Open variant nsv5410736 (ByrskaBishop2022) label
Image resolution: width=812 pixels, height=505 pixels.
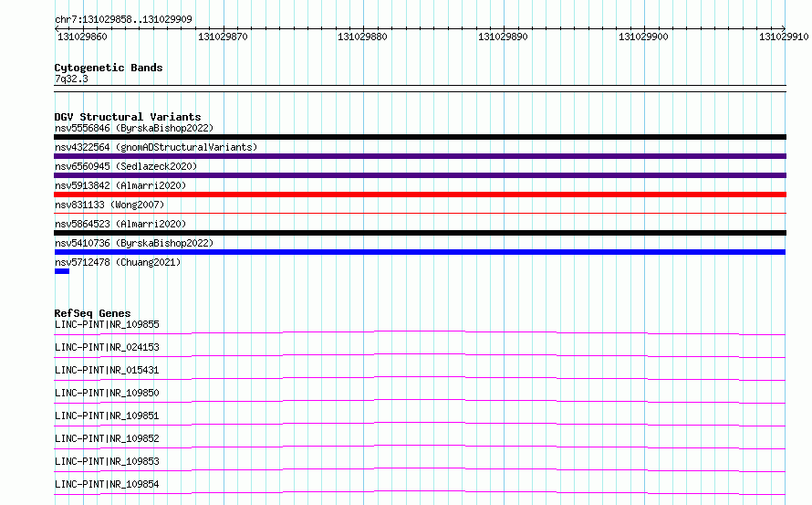tap(134, 243)
